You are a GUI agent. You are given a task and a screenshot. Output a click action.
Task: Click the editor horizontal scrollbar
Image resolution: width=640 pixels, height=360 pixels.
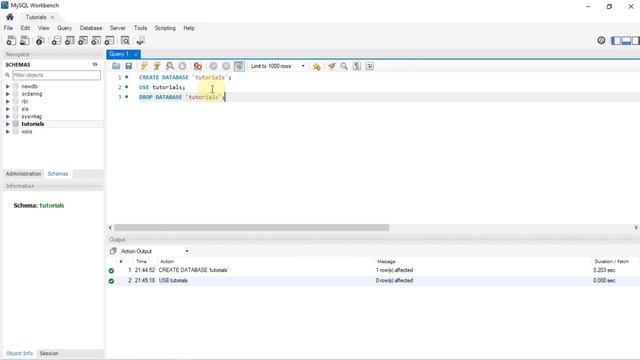coord(251,227)
